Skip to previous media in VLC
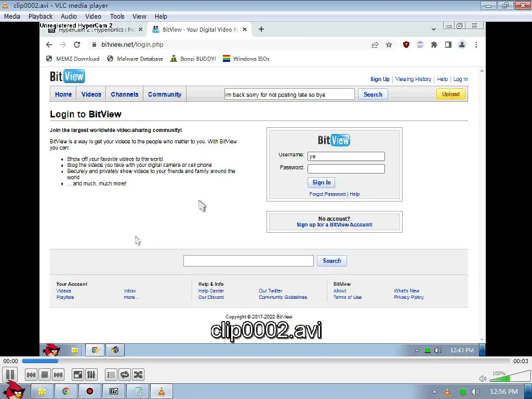This screenshot has width=532, height=399. (31, 375)
